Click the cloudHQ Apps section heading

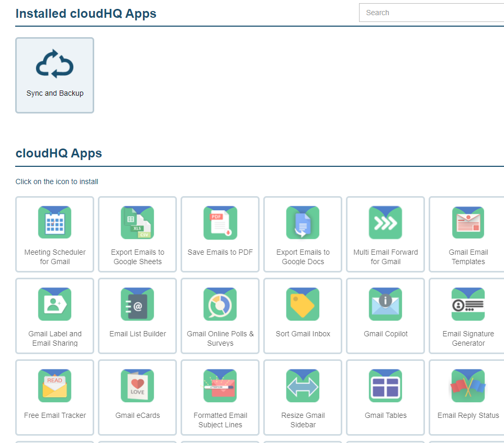(x=59, y=153)
